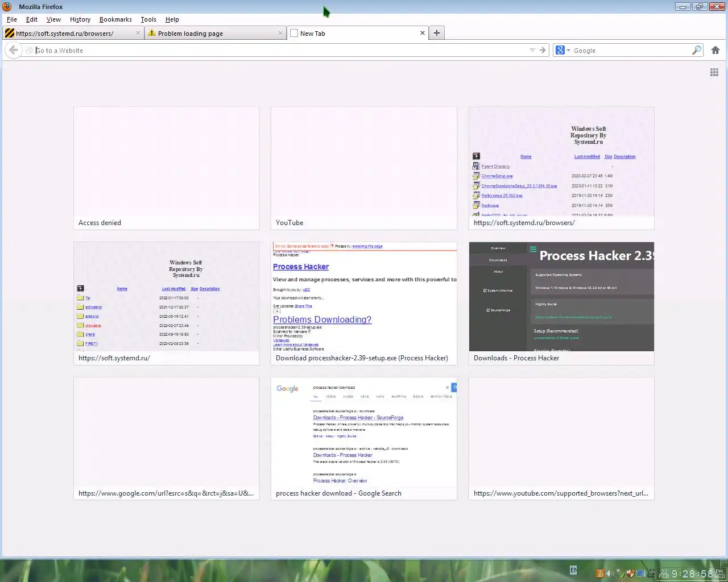Close the soft.systemd.ru/browsers tab
This screenshot has width=728, height=582.
138,33
